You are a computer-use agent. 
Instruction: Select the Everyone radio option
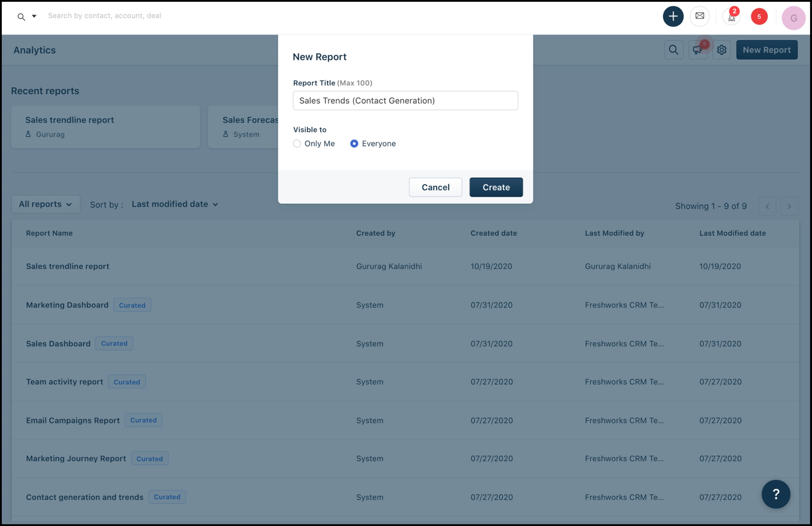click(x=354, y=143)
